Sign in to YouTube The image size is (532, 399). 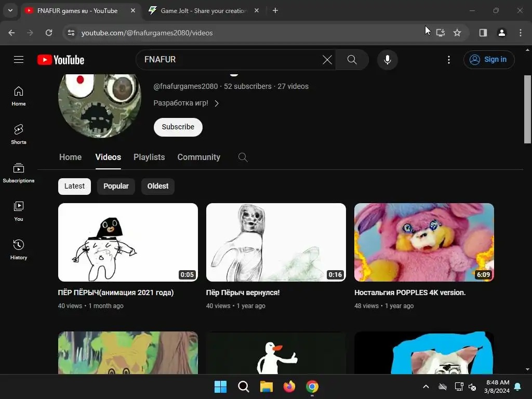point(489,60)
